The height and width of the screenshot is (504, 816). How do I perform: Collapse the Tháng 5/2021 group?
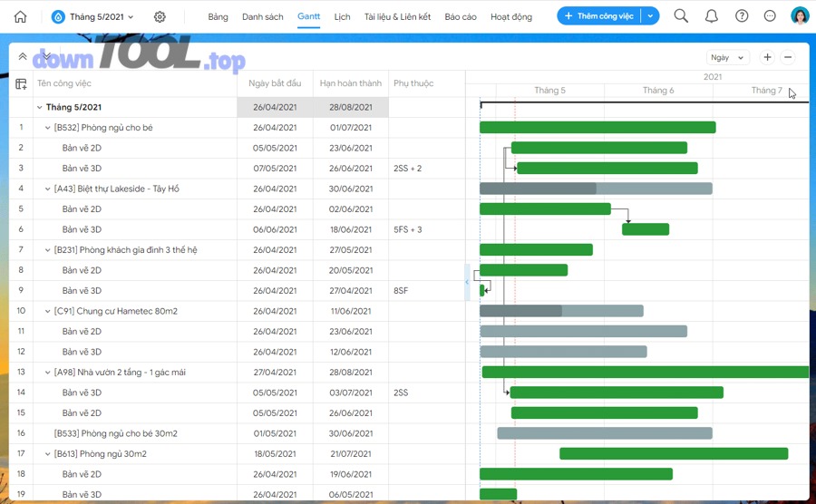pos(40,107)
